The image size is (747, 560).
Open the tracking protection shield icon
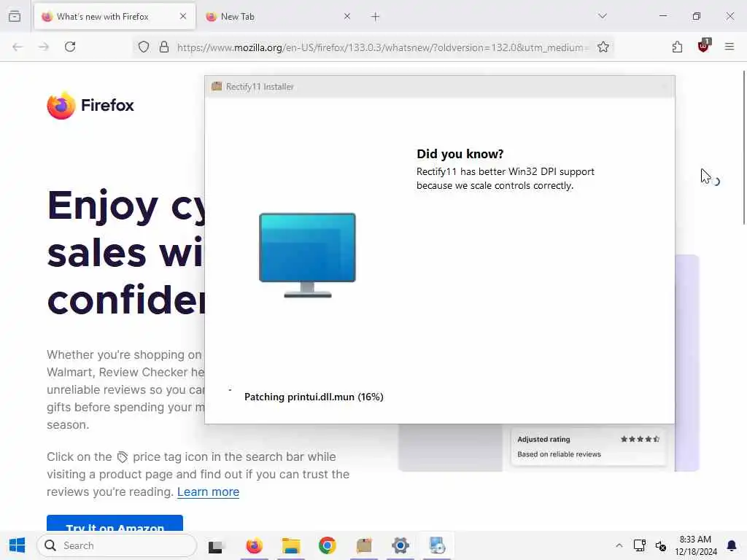pyautogui.click(x=144, y=47)
